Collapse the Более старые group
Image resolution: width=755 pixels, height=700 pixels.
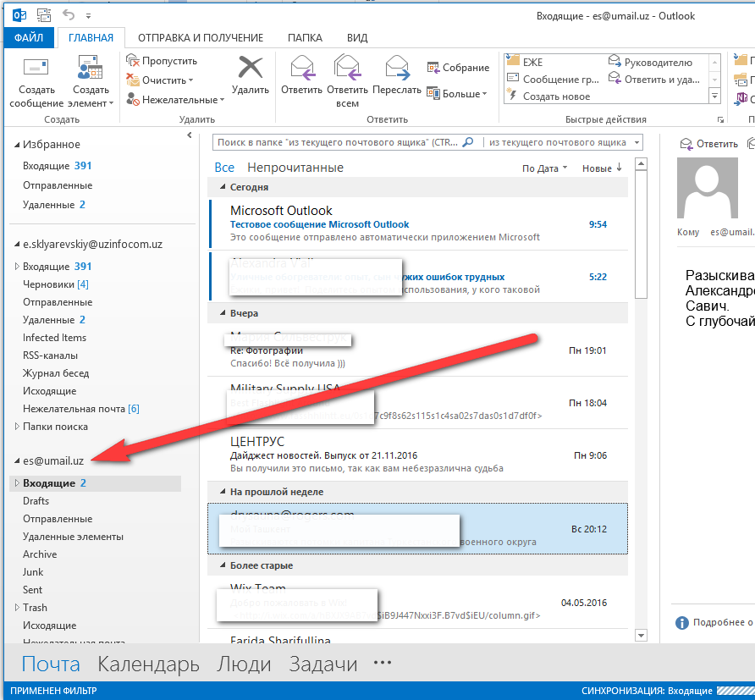pos(223,565)
